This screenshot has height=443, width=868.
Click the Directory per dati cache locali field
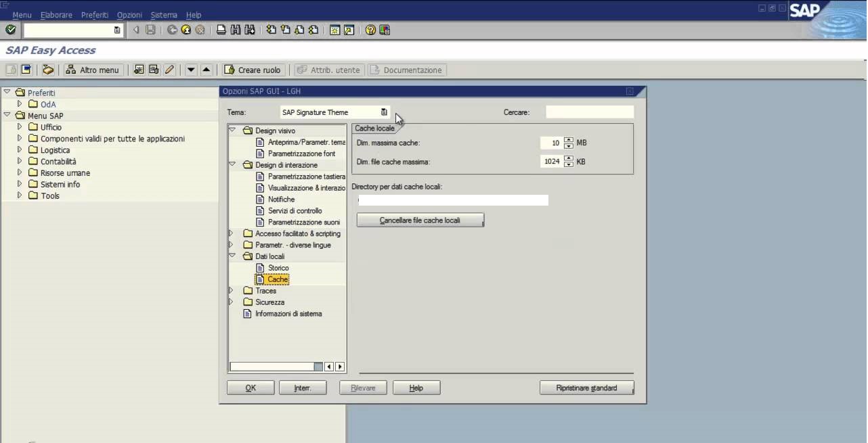453,200
